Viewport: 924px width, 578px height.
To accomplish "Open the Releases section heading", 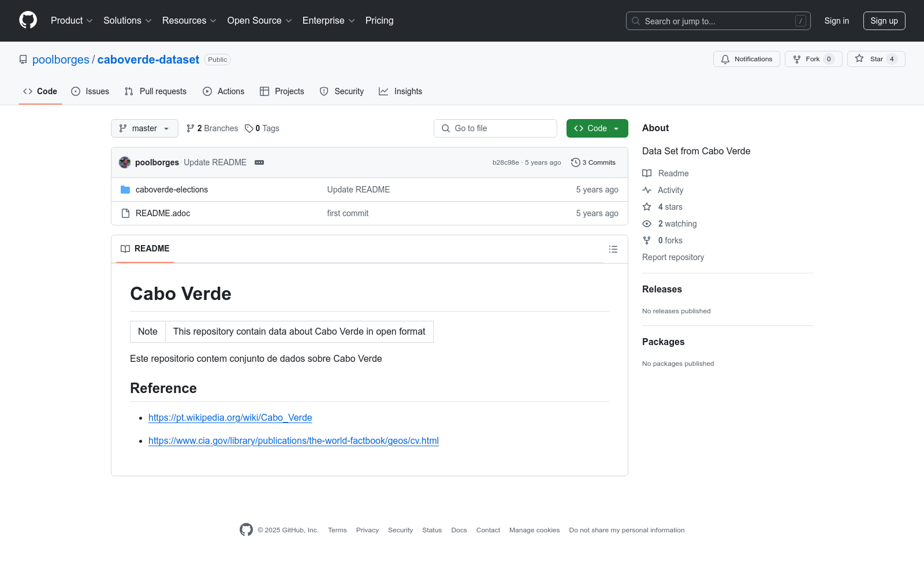I will pyautogui.click(x=662, y=290).
